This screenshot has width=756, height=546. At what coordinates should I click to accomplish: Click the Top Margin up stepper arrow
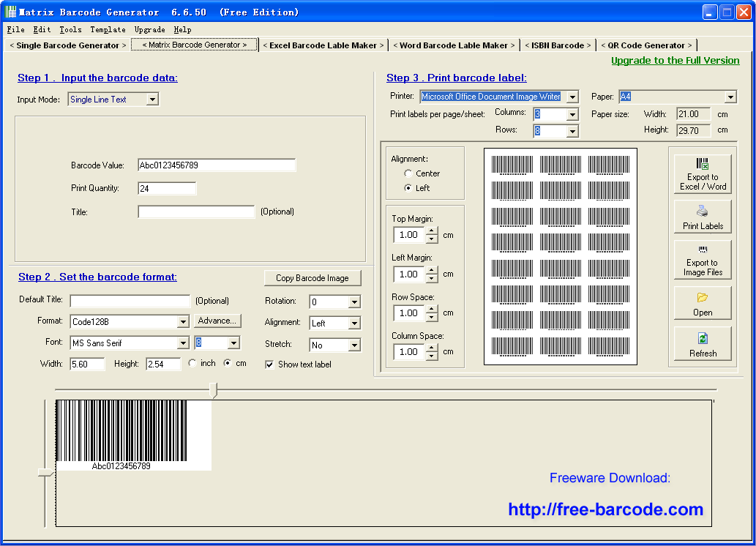tap(432, 232)
